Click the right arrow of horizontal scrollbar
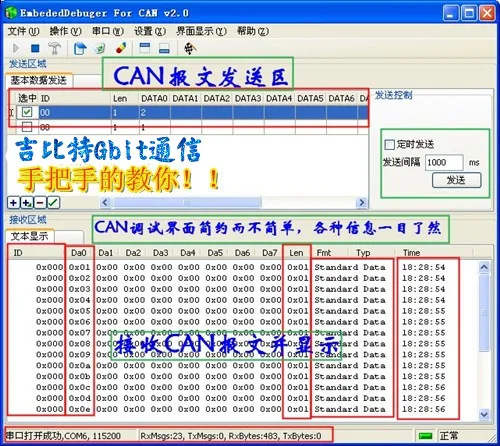Viewport: 500px width, 446px height. click(361, 202)
